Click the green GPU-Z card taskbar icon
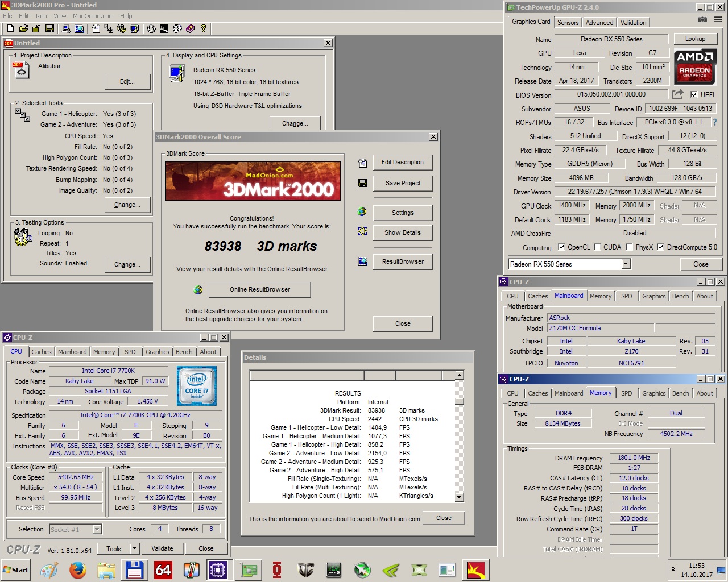 pos(249,569)
